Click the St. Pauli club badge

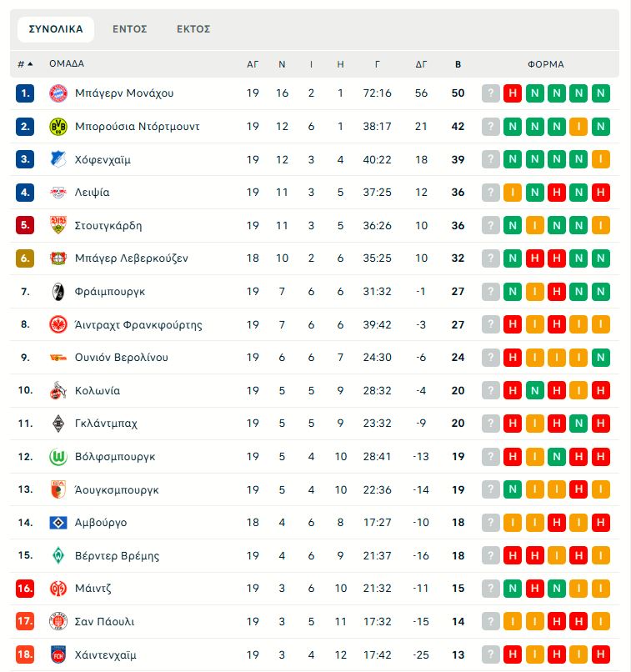(x=56, y=621)
